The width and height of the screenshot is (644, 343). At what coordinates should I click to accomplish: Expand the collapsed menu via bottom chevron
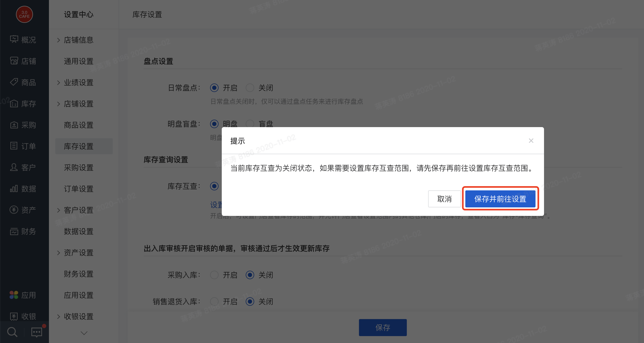click(x=84, y=333)
